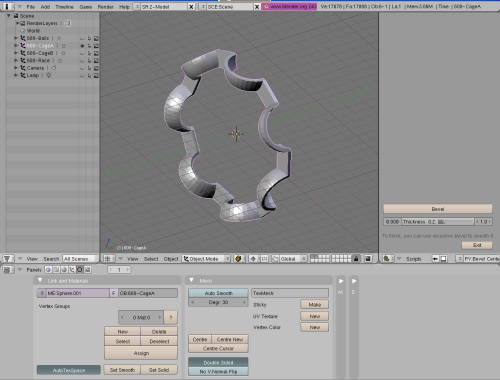Expand the Lamp object in outliner
Viewport: 500px width, 380px height.
click(x=16, y=75)
